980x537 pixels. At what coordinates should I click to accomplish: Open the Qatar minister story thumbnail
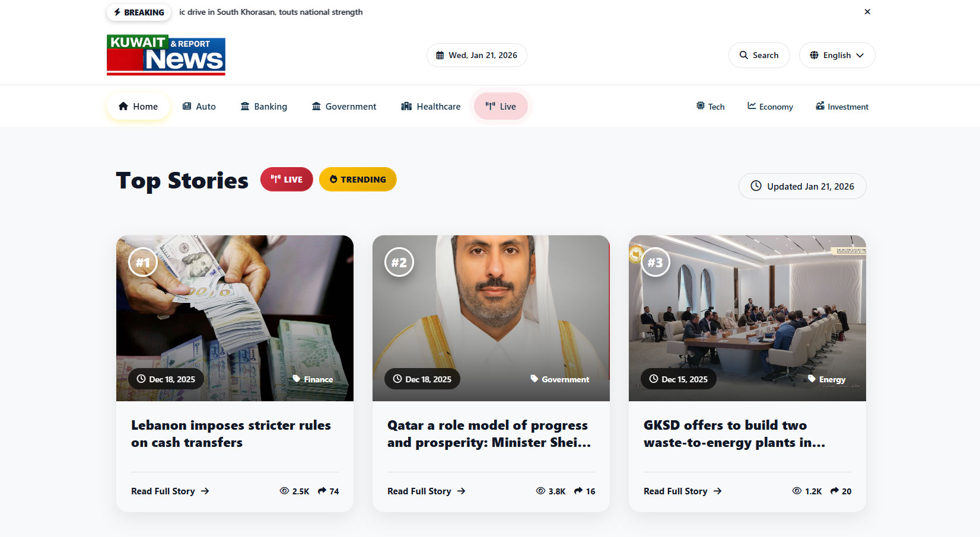click(x=491, y=318)
